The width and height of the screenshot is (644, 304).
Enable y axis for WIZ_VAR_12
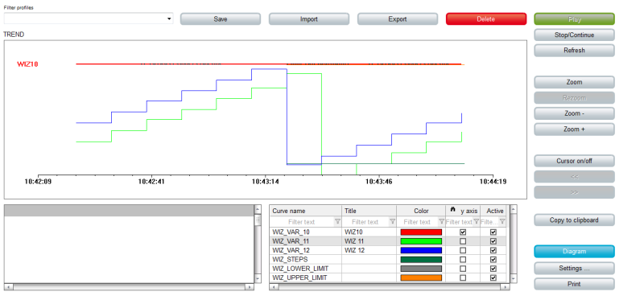[463, 250]
